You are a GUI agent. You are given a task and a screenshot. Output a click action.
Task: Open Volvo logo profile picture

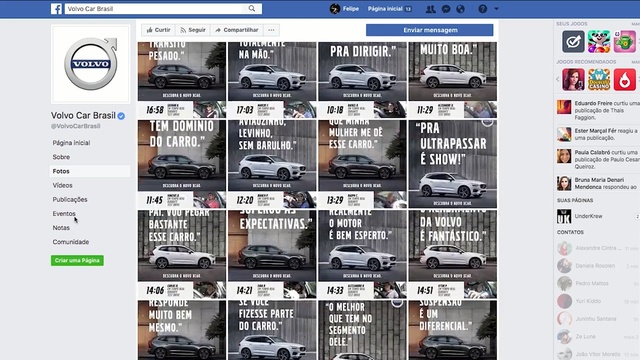click(x=91, y=64)
